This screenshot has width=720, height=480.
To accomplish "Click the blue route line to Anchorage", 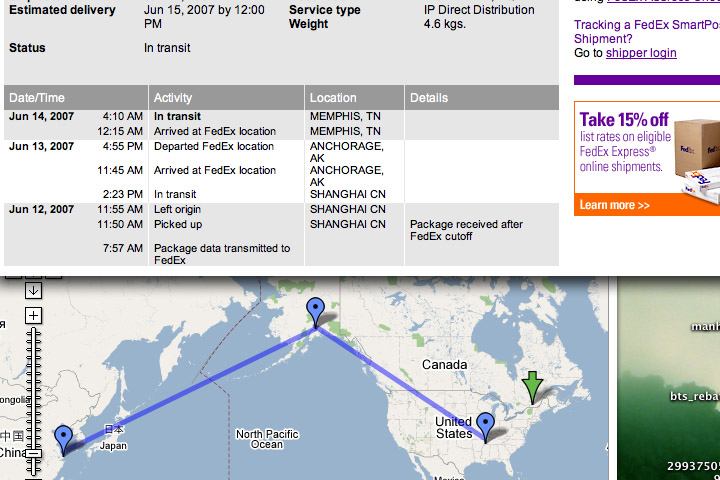I will (193, 386).
